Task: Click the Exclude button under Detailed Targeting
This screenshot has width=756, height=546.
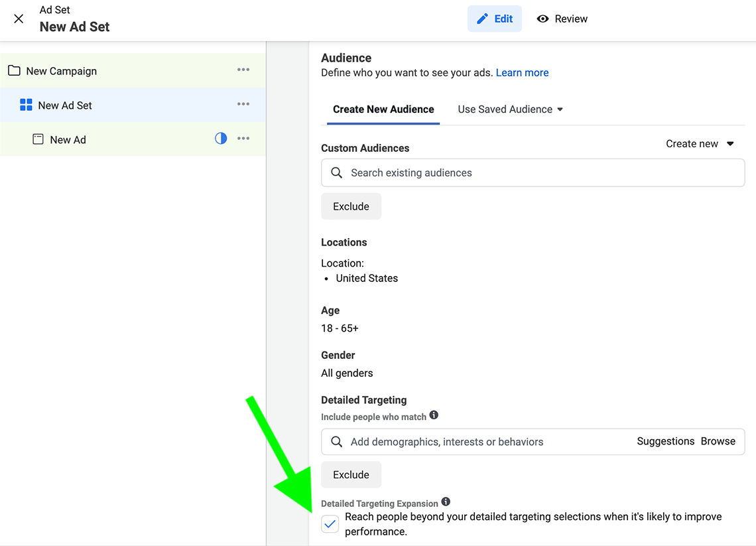Action: pos(351,474)
